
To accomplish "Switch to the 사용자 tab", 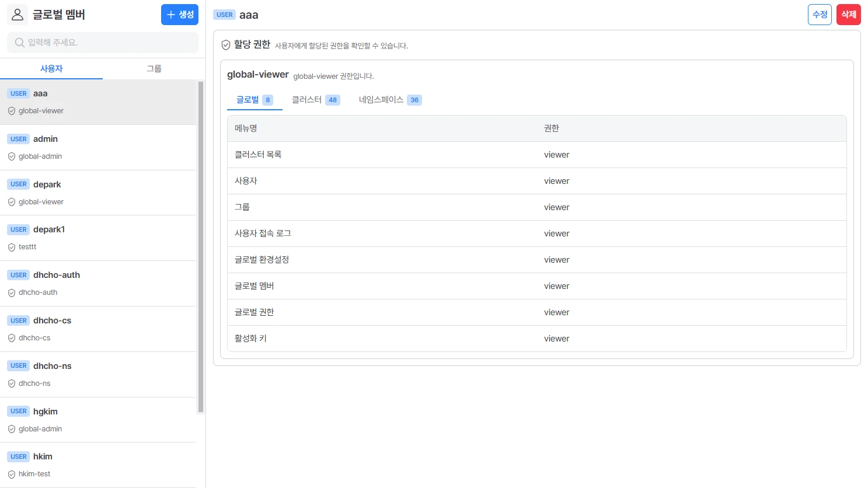I will pyautogui.click(x=51, y=68).
